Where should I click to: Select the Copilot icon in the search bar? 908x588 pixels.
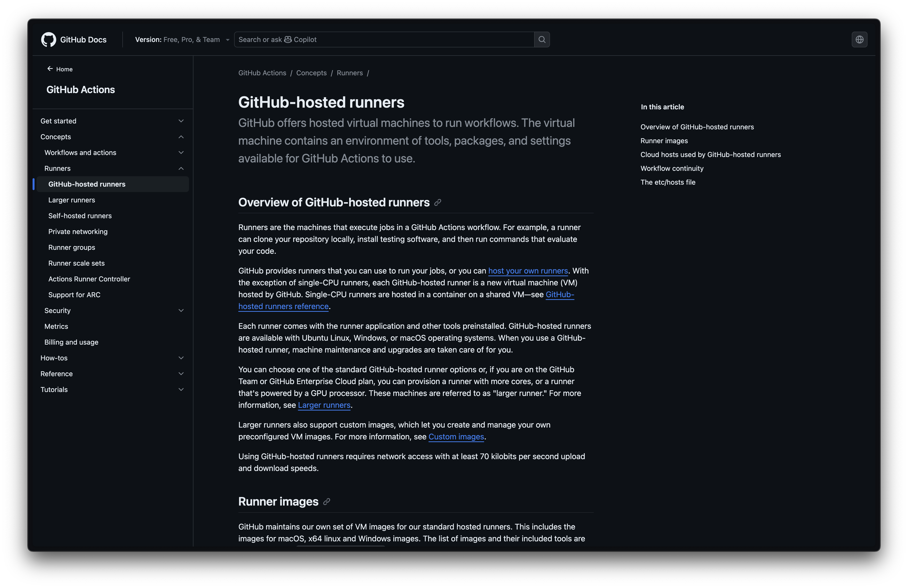point(288,39)
